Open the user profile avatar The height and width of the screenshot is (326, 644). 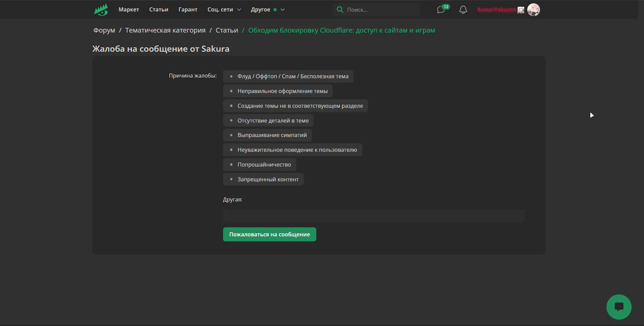[533, 10]
